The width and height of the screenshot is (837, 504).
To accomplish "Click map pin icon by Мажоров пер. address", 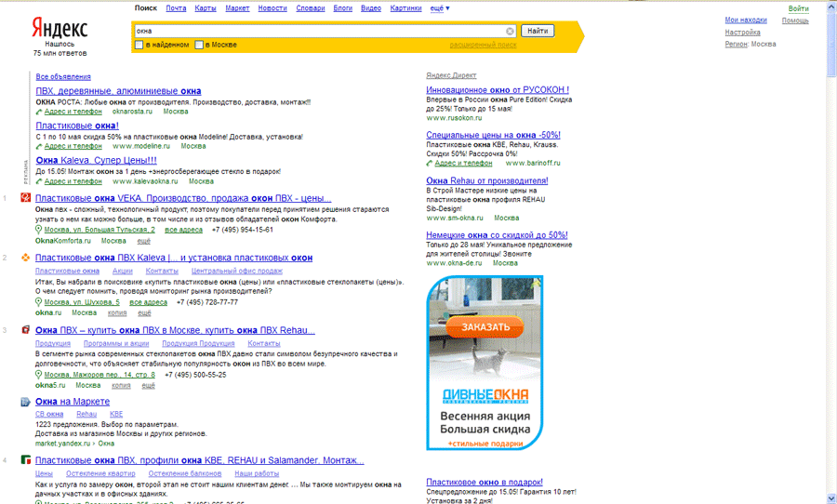I will 38,375.
